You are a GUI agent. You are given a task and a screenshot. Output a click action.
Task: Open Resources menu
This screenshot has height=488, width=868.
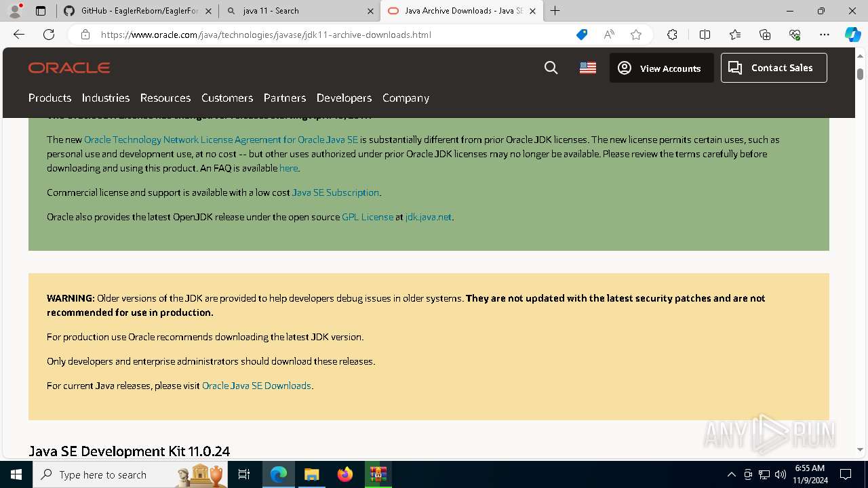click(x=165, y=98)
